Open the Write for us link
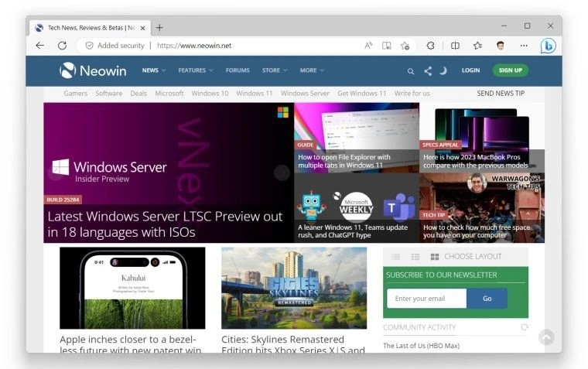Viewport: 588px width, 369px height. [x=412, y=94]
